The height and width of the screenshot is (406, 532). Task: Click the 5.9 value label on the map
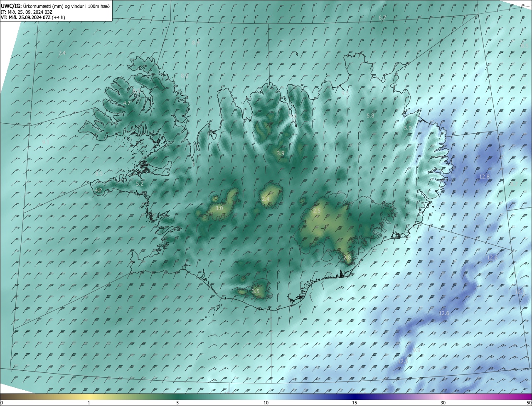point(408,128)
